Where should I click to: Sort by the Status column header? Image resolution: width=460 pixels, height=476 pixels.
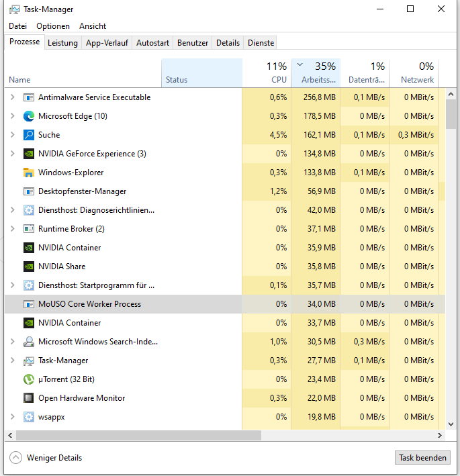pos(202,73)
